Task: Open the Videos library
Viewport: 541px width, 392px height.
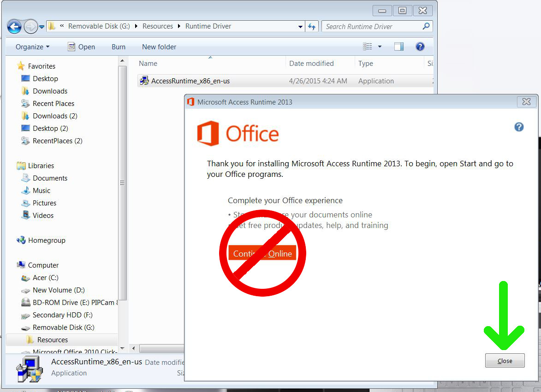Action: pos(43,215)
